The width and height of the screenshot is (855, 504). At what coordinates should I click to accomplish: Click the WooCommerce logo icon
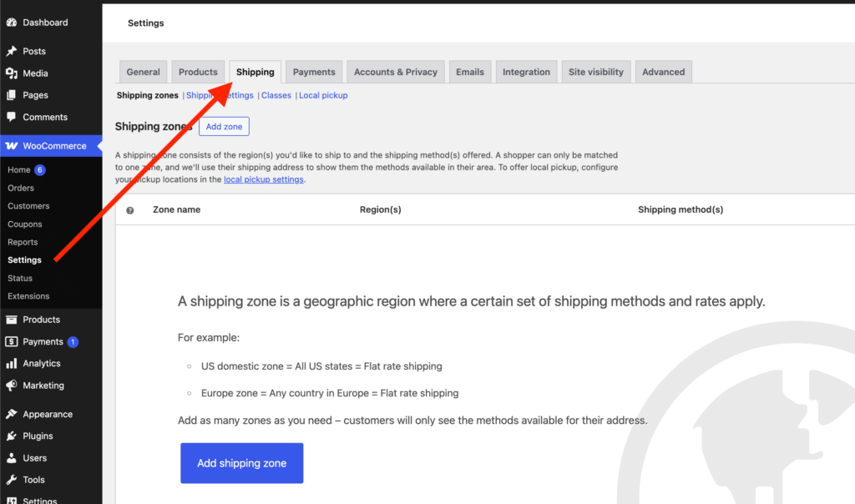click(x=12, y=146)
